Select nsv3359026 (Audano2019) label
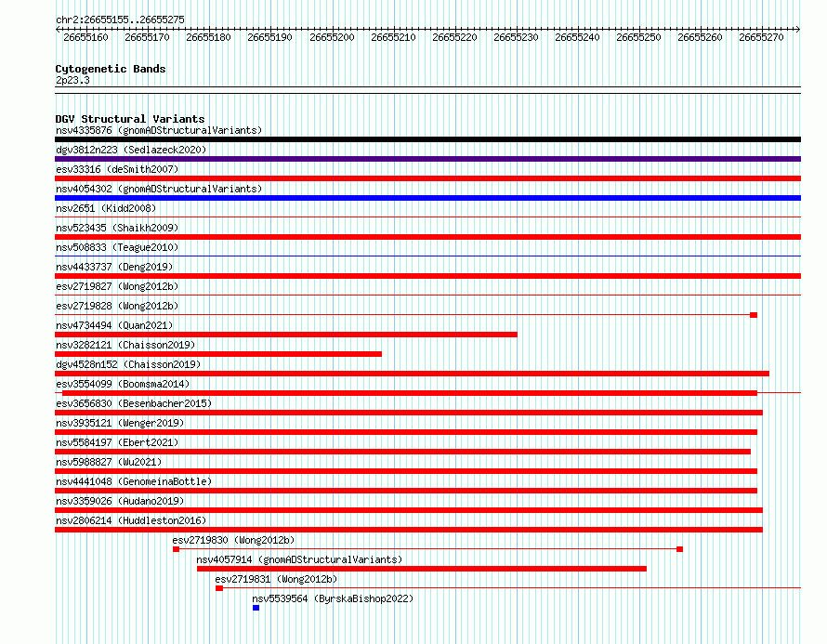This screenshot has height=644, width=827. 120,501
